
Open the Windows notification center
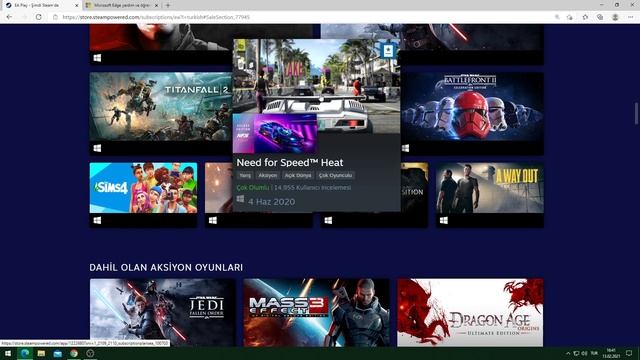tap(629, 353)
